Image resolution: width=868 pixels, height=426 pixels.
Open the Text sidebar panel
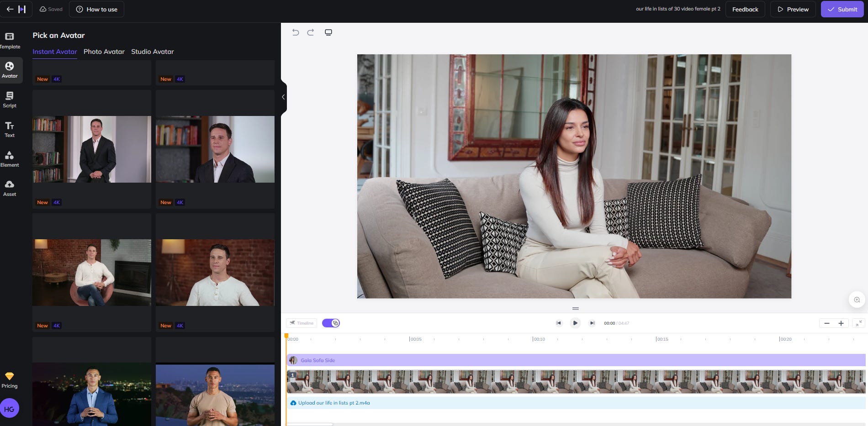click(x=10, y=129)
